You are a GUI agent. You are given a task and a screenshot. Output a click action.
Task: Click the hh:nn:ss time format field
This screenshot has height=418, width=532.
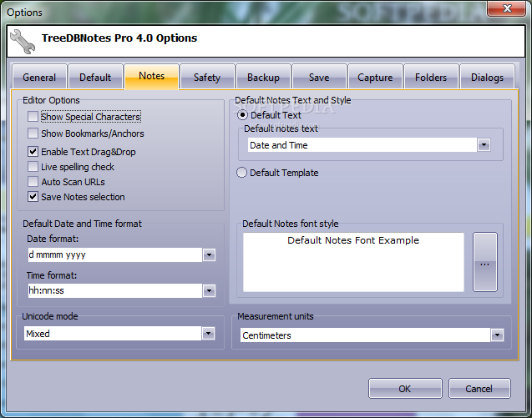[115, 290]
